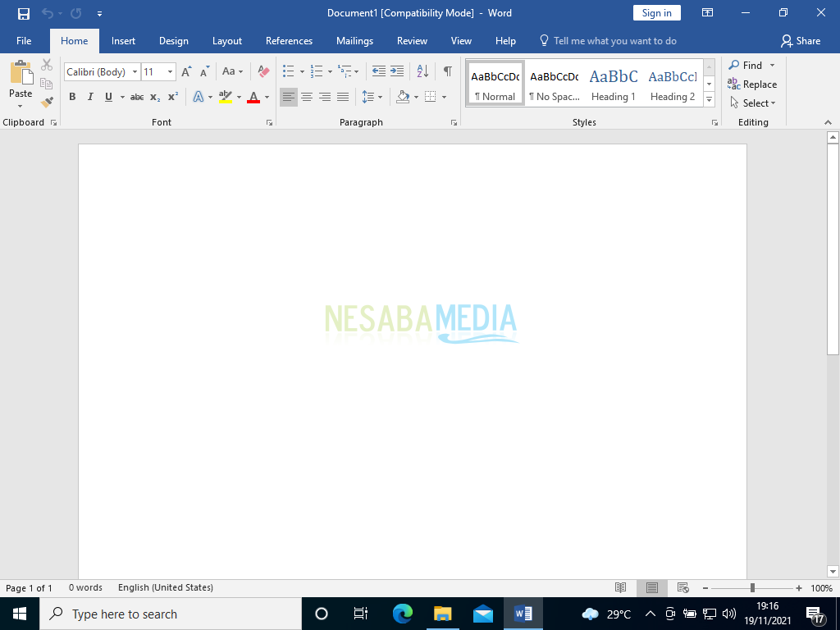The width and height of the screenshot is (840, 630).
Task: Click the Borders icon
Action: [430, 97]
